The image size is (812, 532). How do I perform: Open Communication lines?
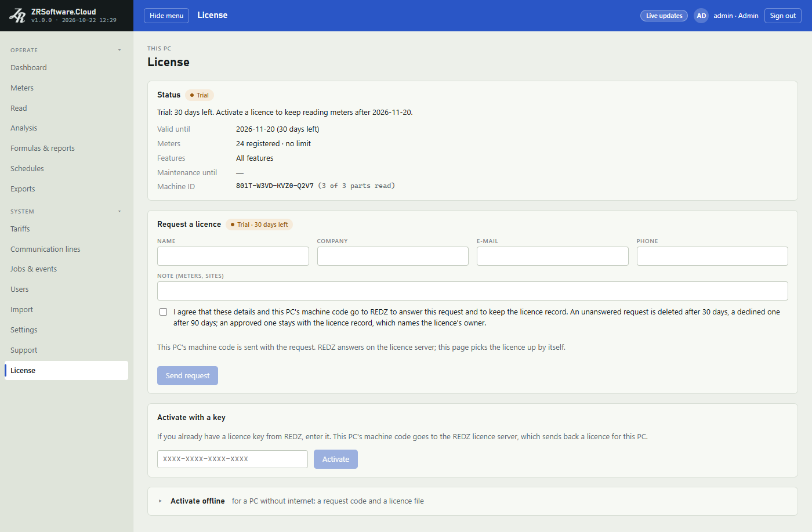click(66, 249)
